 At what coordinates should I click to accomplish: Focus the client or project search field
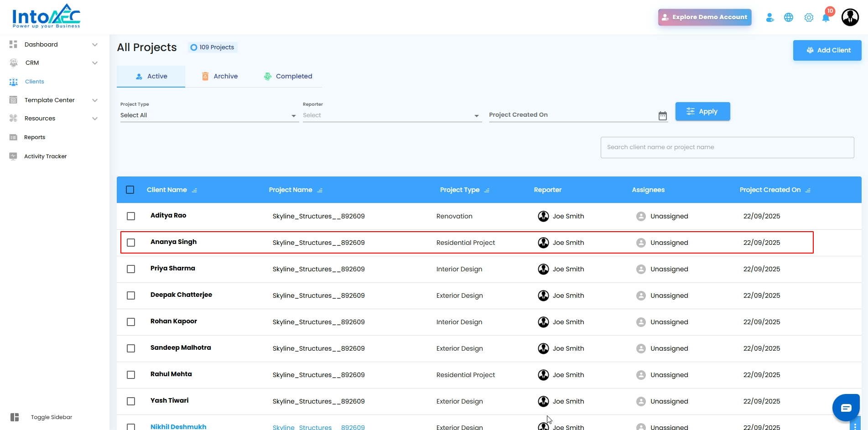[727, 147]
